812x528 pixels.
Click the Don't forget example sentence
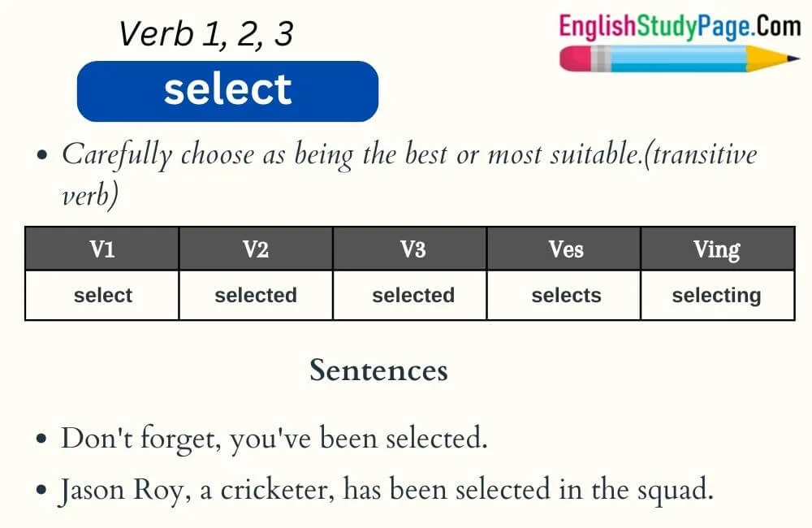[274, 439]
